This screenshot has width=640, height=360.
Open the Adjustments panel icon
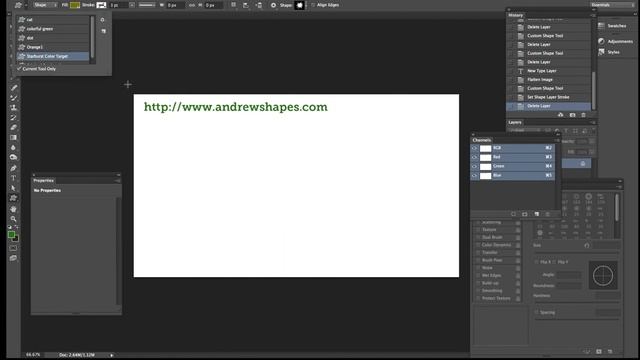pyautogui.click(x=601, y=41)
